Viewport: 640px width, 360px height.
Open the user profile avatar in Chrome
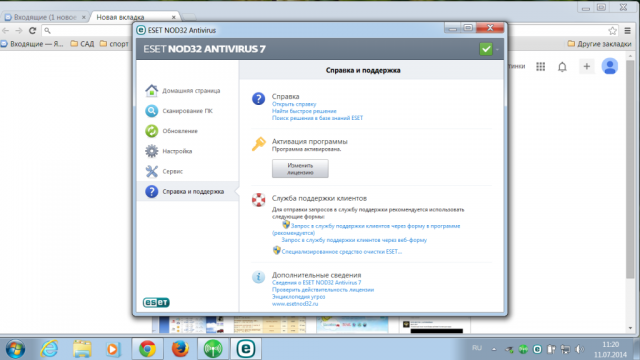610,66
